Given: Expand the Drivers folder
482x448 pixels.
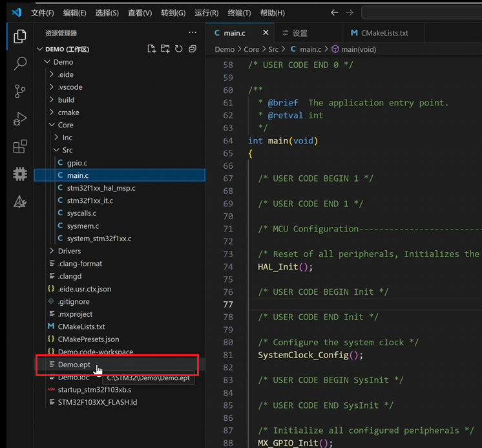Looking at the screenshot, I should coord(52,251).
